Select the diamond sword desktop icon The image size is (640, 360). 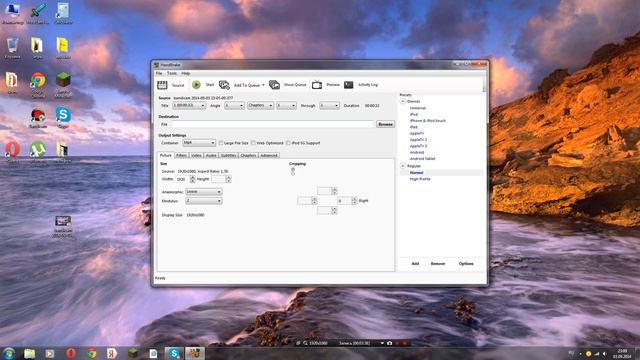(x=38, y=10)
